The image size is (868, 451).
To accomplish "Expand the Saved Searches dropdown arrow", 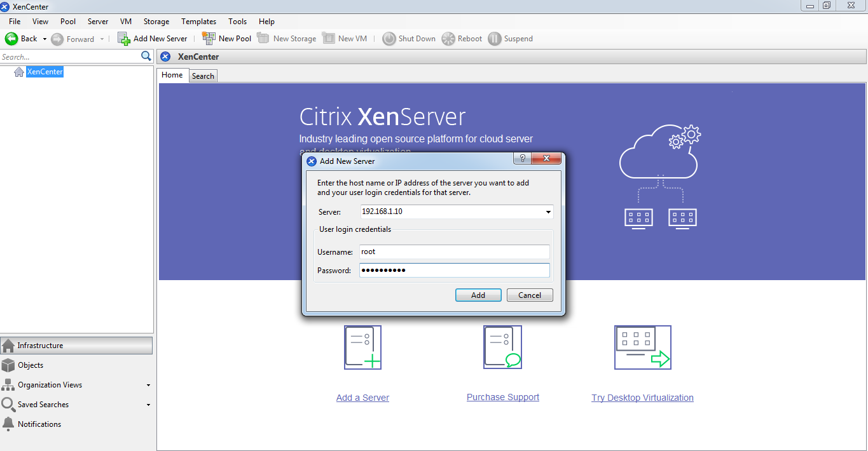I will pyautogui.click(x=148, y=405).
